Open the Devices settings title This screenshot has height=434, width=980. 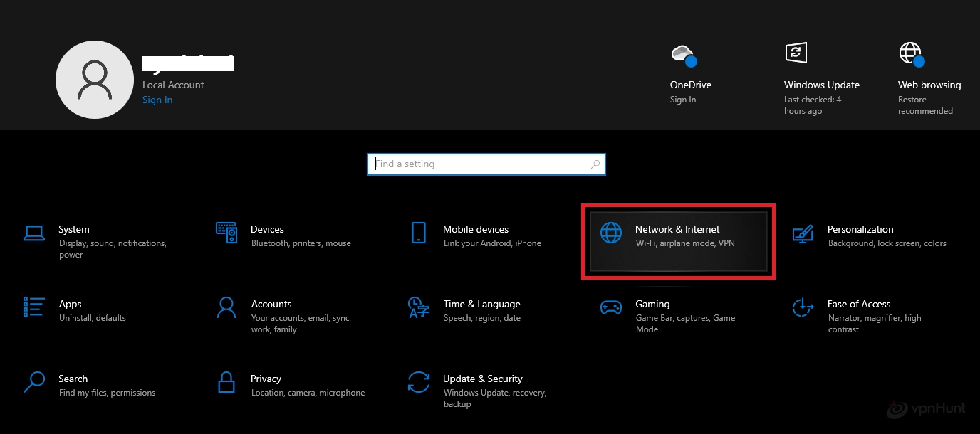coord(267,229)
